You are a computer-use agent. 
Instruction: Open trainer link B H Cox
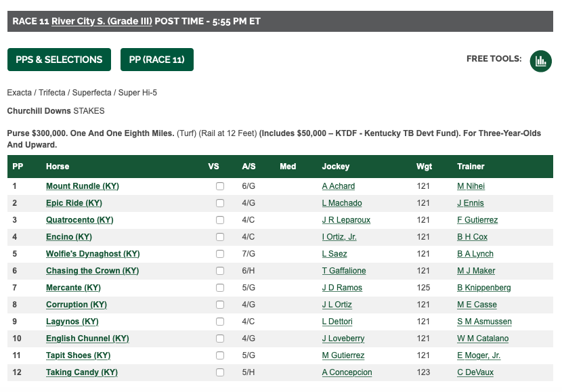472,237
